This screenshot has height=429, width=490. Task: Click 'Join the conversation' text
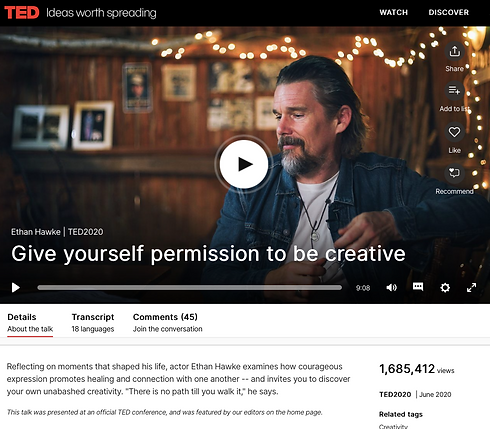(167, 329)
